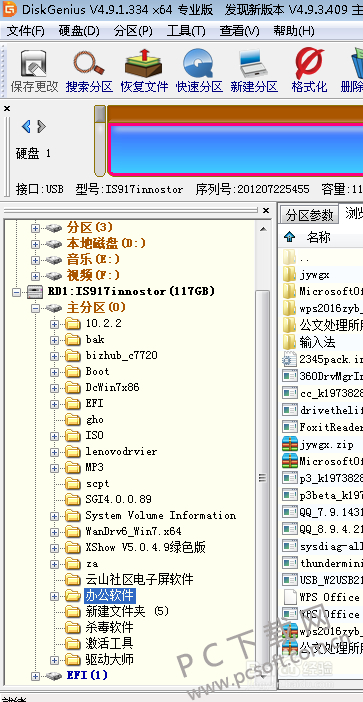
Task: Open the 分区(P) menu
Action: point(133,31)
